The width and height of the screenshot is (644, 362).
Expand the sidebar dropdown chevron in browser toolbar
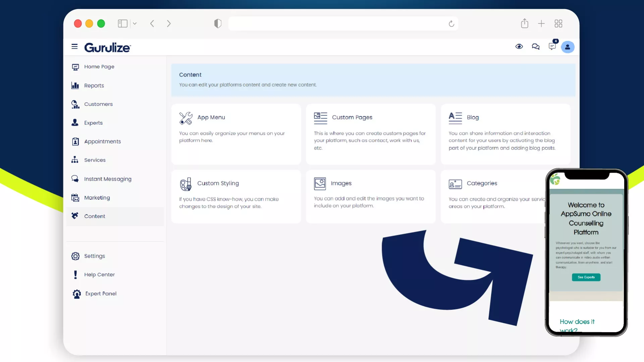135,23
